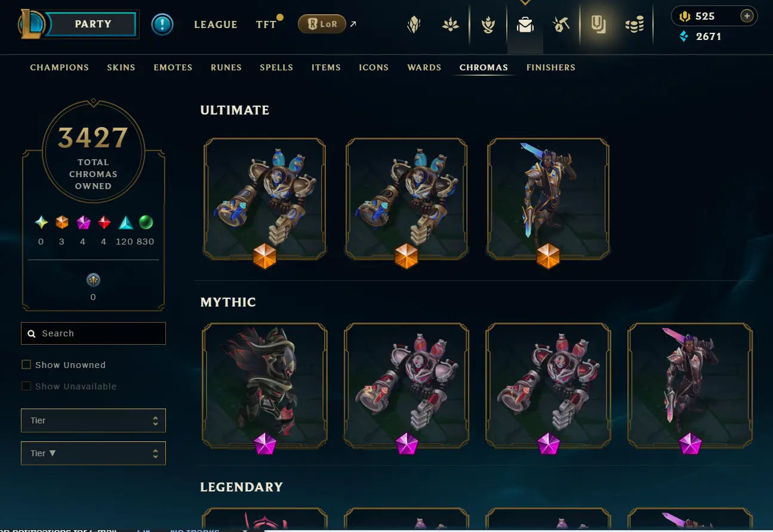Image resolution: width=773 pixels, height=532 pixels.
Task: Open the Loot hammer icon
Action: click(561, 24)
